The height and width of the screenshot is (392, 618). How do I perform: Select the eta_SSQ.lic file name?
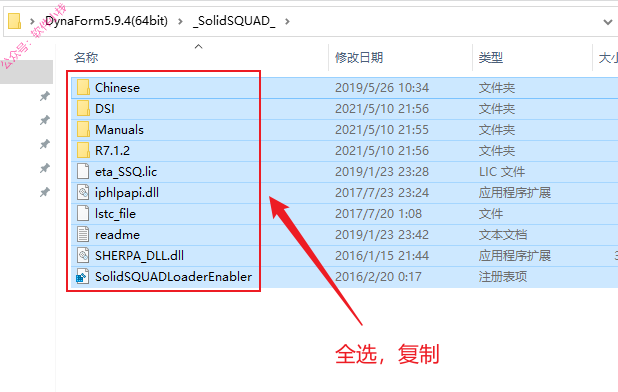click(126, 171)
